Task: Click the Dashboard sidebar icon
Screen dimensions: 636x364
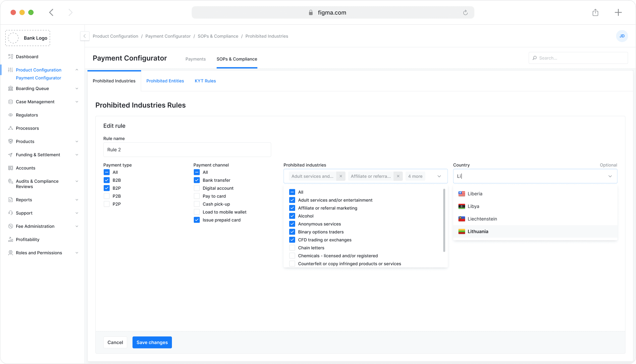Action: tap(11, 57)
